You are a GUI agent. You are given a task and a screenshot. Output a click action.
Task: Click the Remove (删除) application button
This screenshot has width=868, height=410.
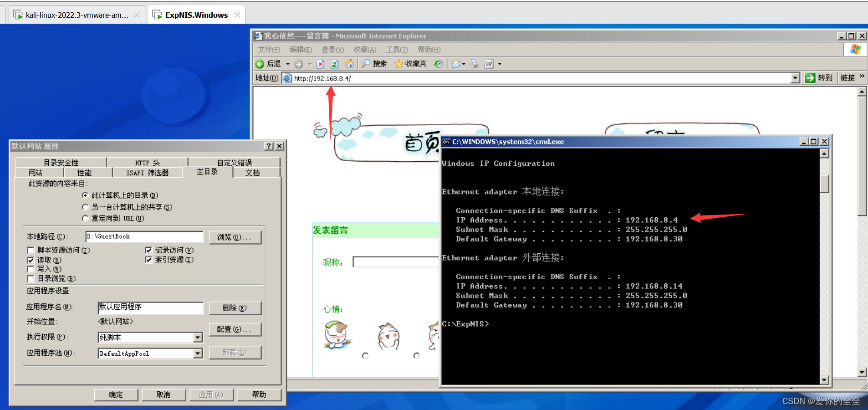click(235, 308)
